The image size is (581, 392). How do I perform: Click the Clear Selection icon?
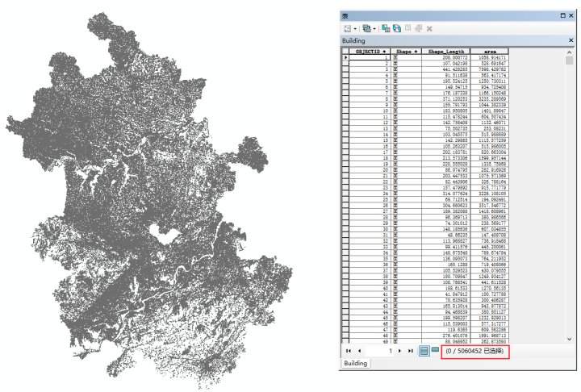pos(408,27)
